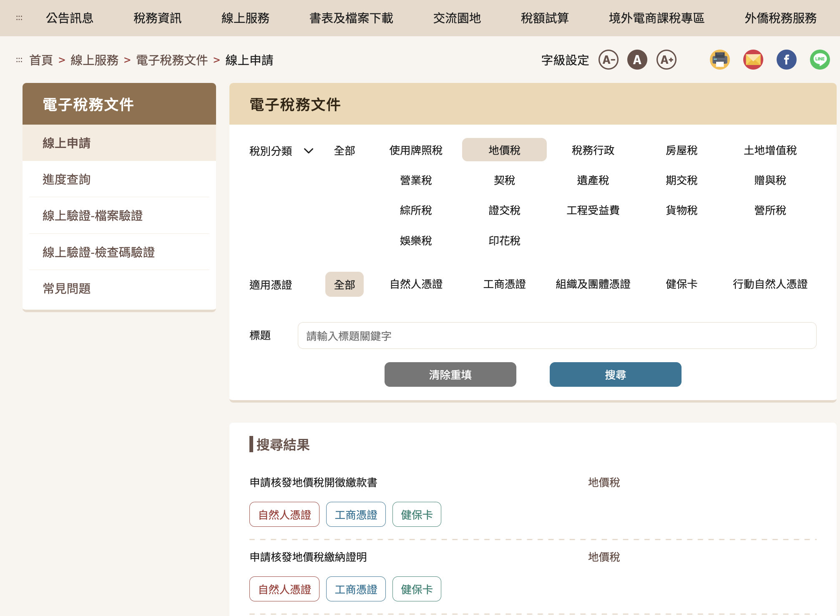Viewport: 840px width, 616px height.
Task: Collapse the 稅別分類 chevron
Action: pos(309,150)
